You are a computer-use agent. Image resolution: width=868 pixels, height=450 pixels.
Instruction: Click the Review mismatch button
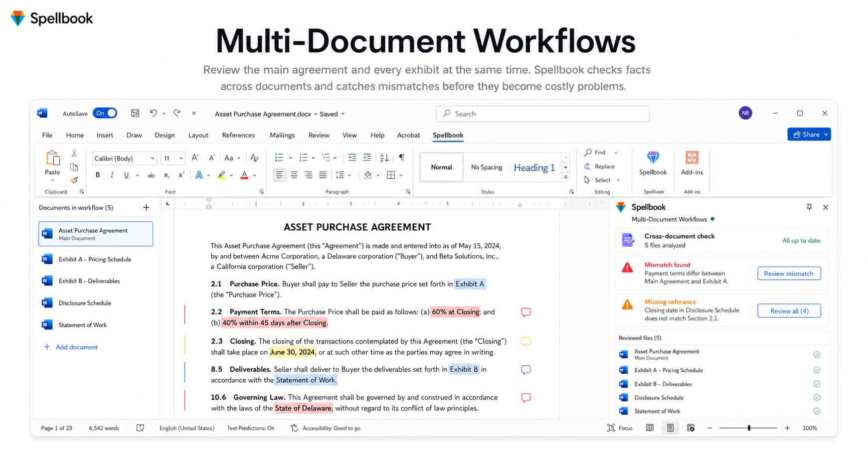(789, 273)
